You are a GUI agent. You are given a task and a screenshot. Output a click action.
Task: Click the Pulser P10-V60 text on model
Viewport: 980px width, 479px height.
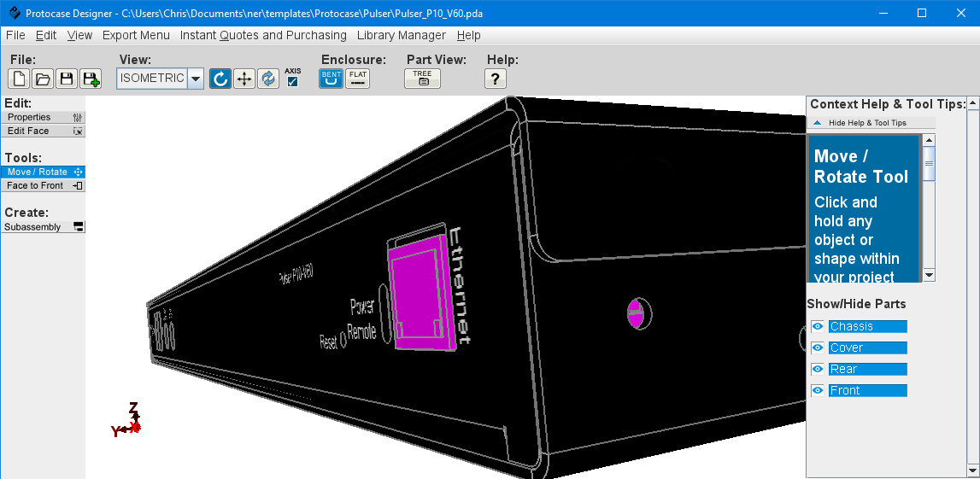click(296, 275)
